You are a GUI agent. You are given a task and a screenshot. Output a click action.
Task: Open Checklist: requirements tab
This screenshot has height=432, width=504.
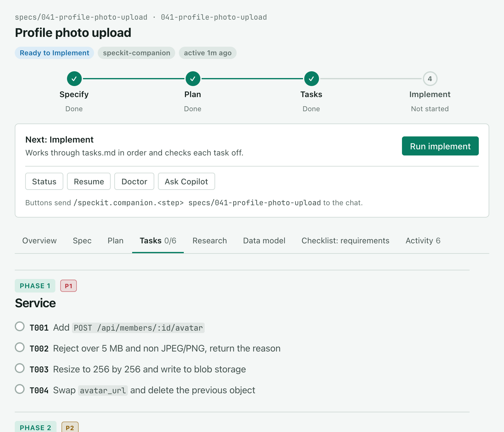pos(345,241)
